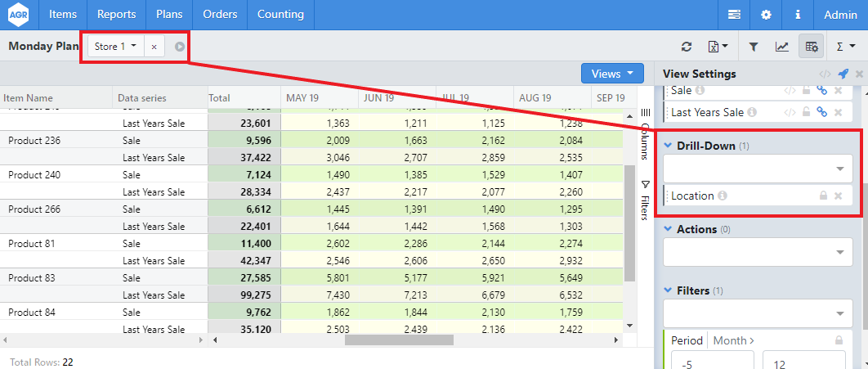Remove Location from Drill-Down
The width and height of the screenshot is (868, 369).
point(838,196)
